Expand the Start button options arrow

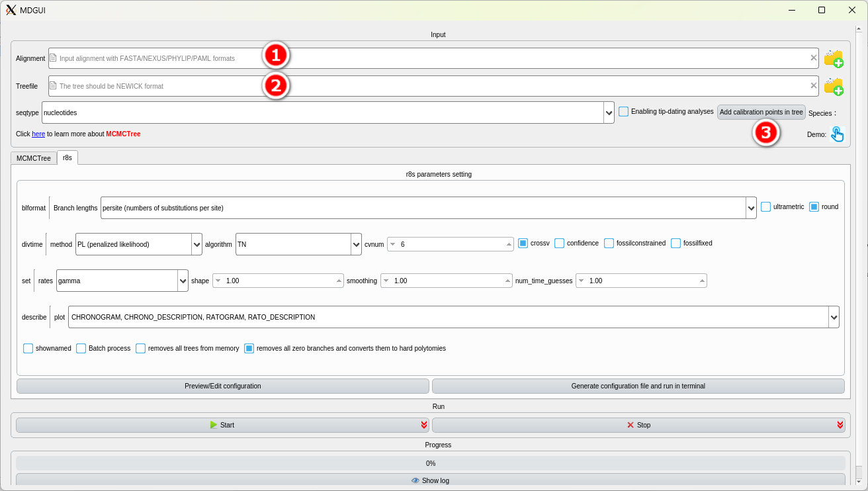[423, 425]
